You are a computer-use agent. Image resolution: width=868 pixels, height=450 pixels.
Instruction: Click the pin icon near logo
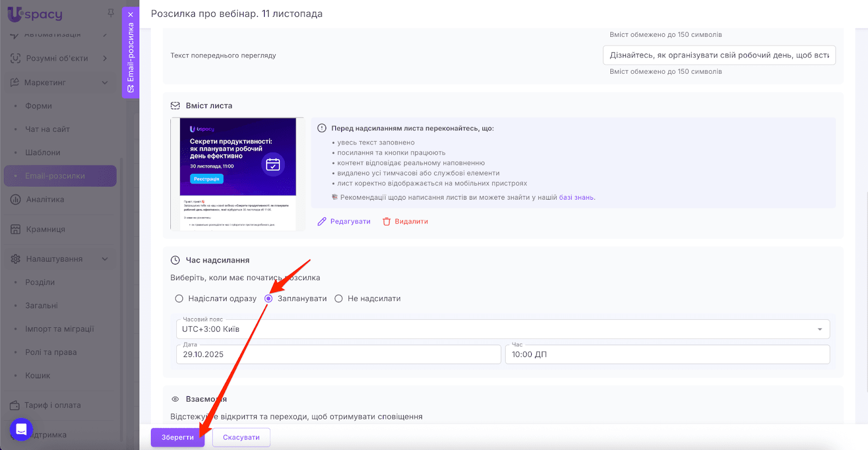(111, 13)
